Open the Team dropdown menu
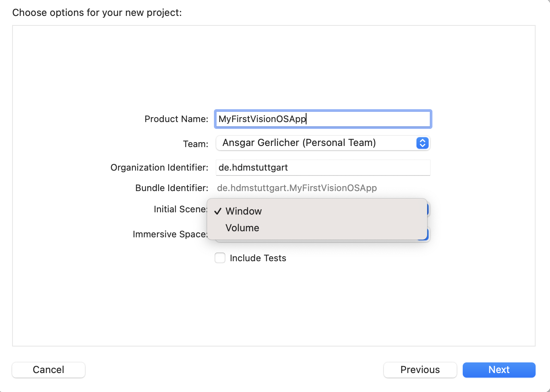Screen dimensions: 550x392 pos(323,143)
